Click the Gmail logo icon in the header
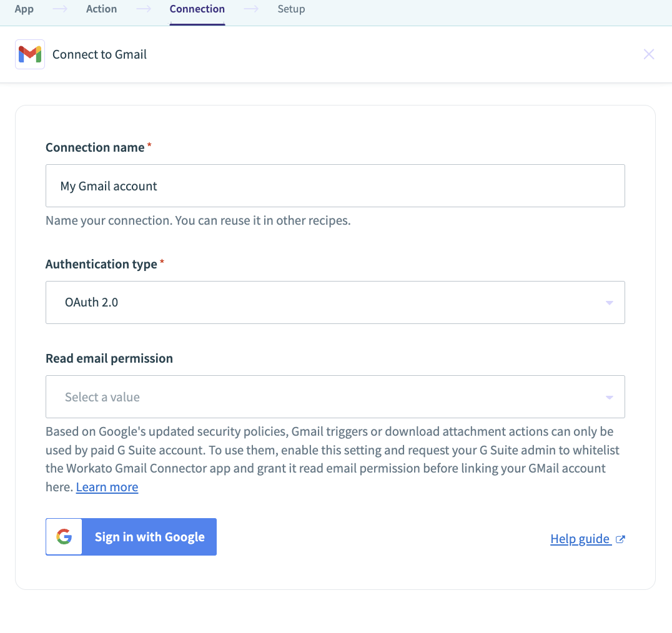 coord(30,54)
